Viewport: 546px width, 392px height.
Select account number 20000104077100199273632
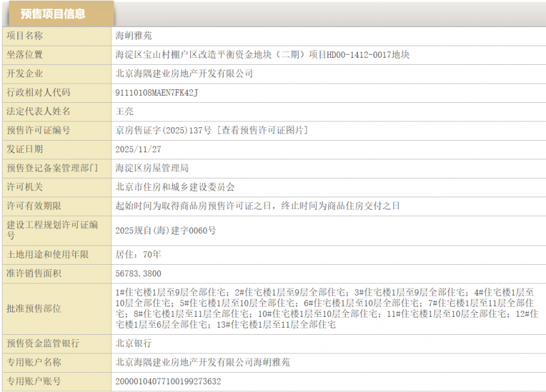pyautogui.click(x=168, y=382)
